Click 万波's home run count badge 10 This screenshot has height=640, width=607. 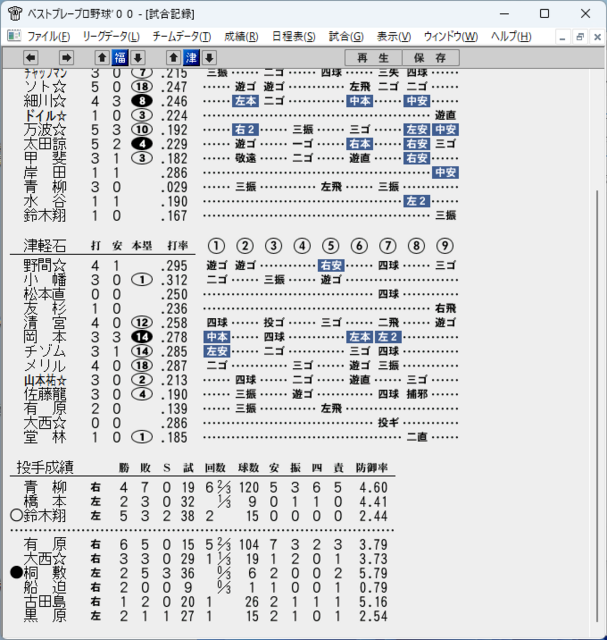142,129
